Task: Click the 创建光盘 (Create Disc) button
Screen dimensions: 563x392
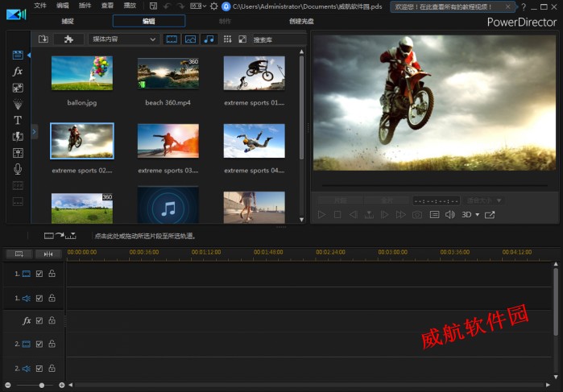Action: coord(302,21)
